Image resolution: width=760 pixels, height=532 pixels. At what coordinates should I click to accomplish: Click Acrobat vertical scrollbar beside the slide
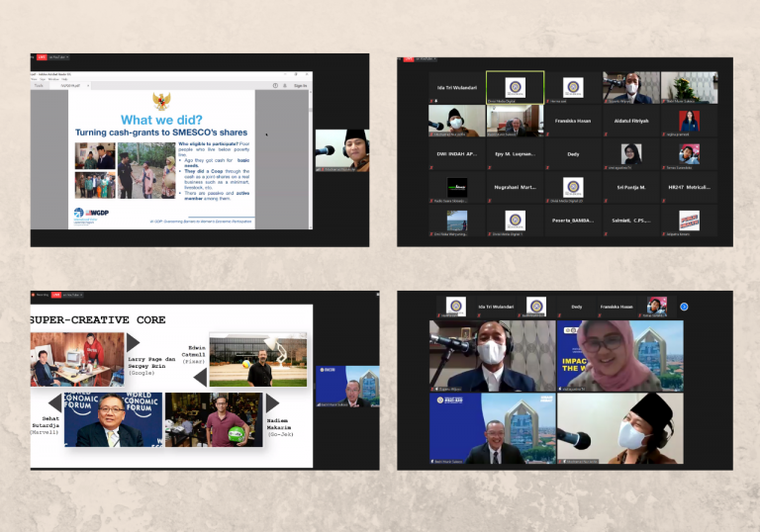point(310,159)
